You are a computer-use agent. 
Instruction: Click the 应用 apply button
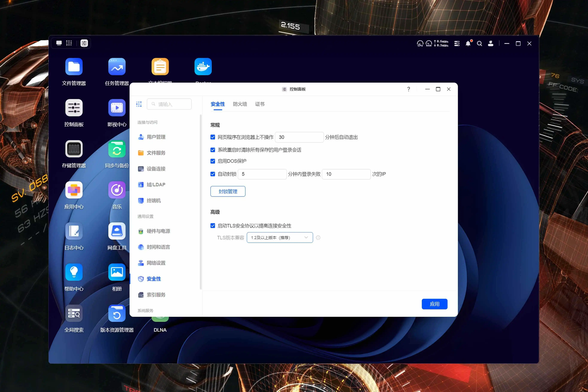pyautogui.click(x=434, y=304)
